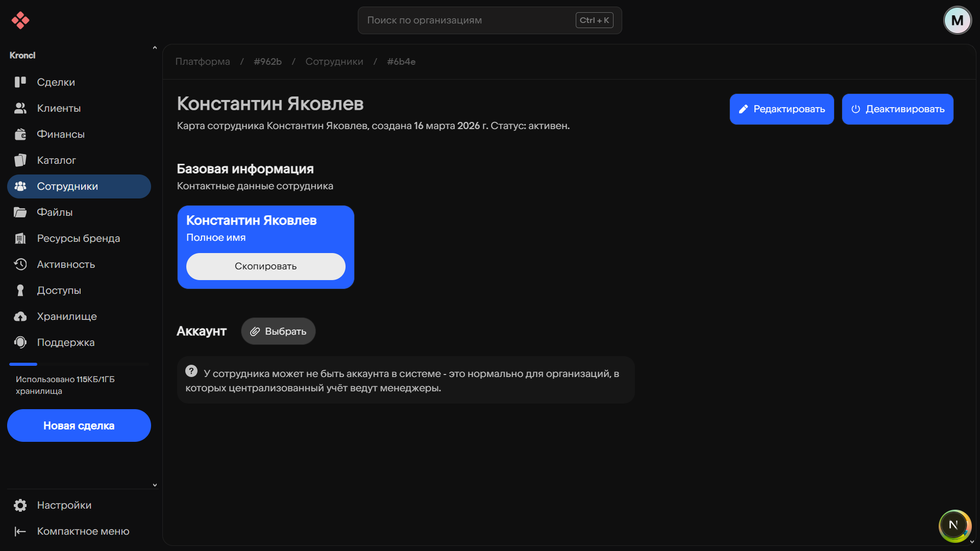Go to Сотрудники breadcrumb
Screen dimensions: 980x551
pyautogui.click(x=334, y=62)
